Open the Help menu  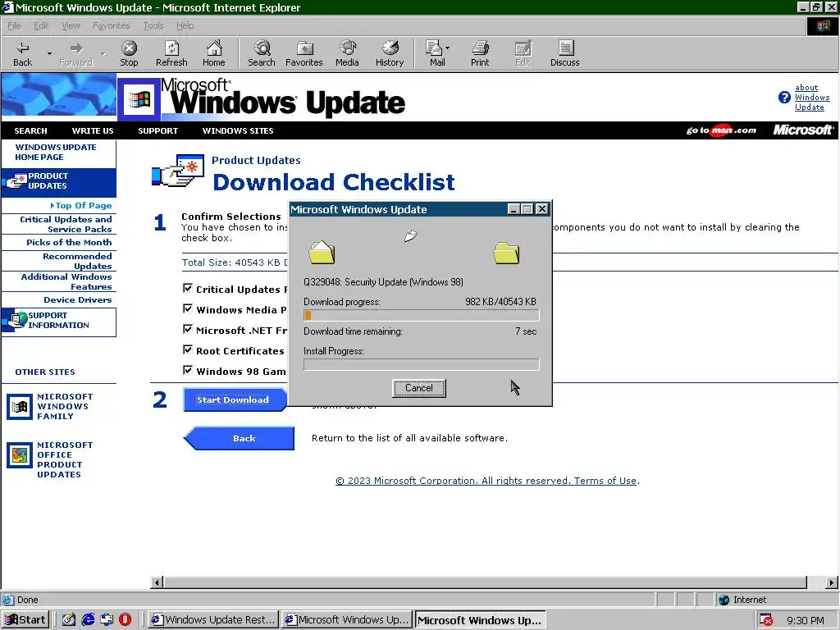click(185, 25)
